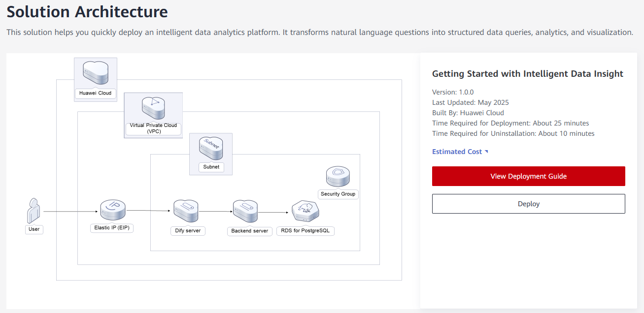Click the solution description sentence

pos(320,32)
